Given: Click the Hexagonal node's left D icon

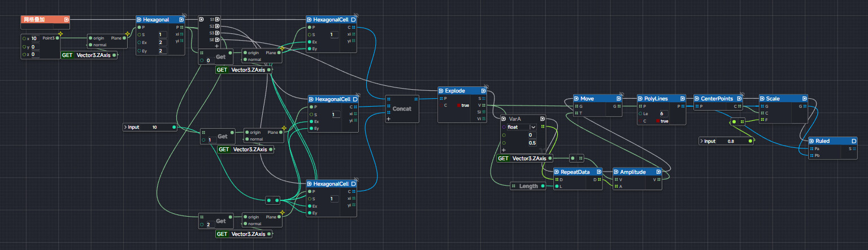Looking at the screenshot, I should pyautogui.click(x=139, y=19).
